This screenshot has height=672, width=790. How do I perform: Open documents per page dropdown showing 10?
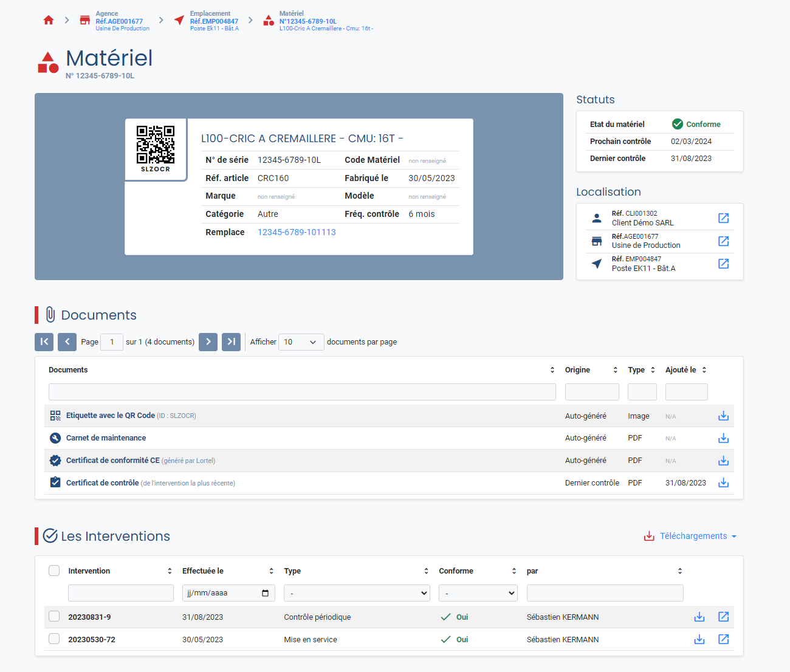pyautogui.click(x=301, y=342)
